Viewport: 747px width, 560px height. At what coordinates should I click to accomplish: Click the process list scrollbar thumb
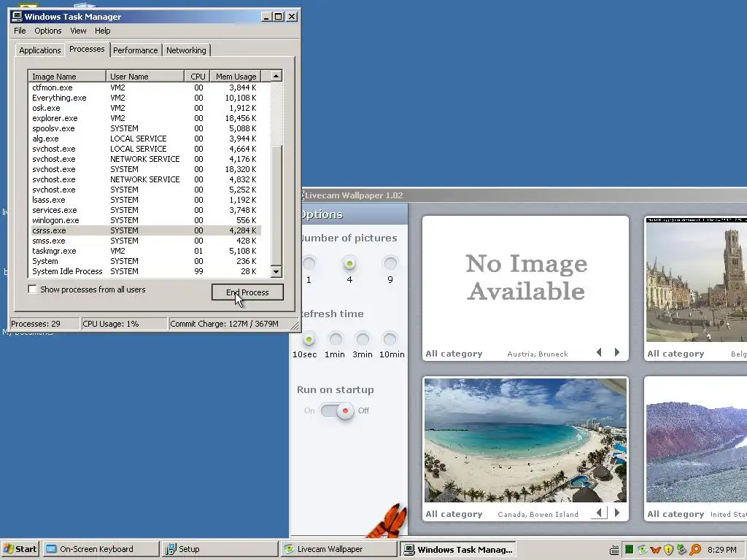[x=276, y=205]
